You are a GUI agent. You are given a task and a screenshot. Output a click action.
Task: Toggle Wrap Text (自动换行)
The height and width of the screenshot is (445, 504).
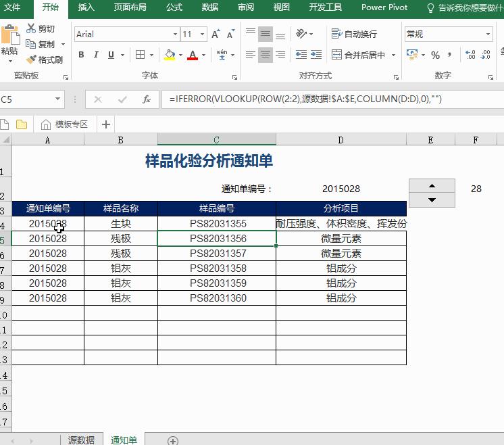pos(354,34)
